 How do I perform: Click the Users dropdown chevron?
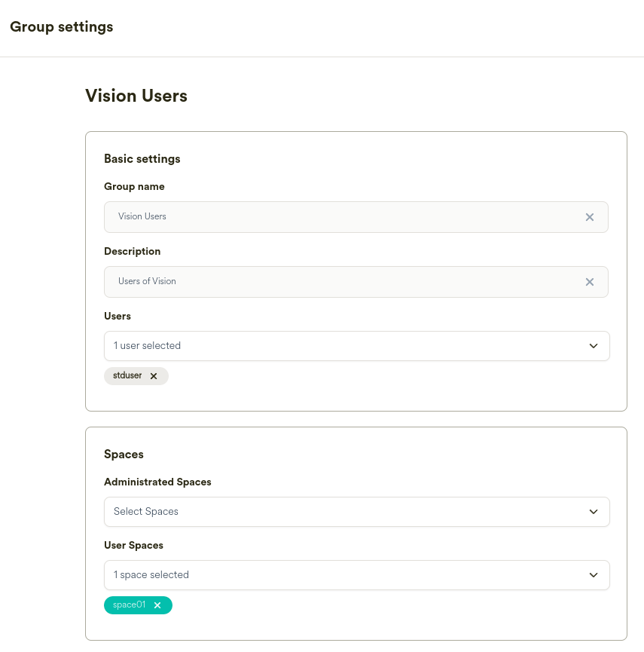[x=593, y=345]
